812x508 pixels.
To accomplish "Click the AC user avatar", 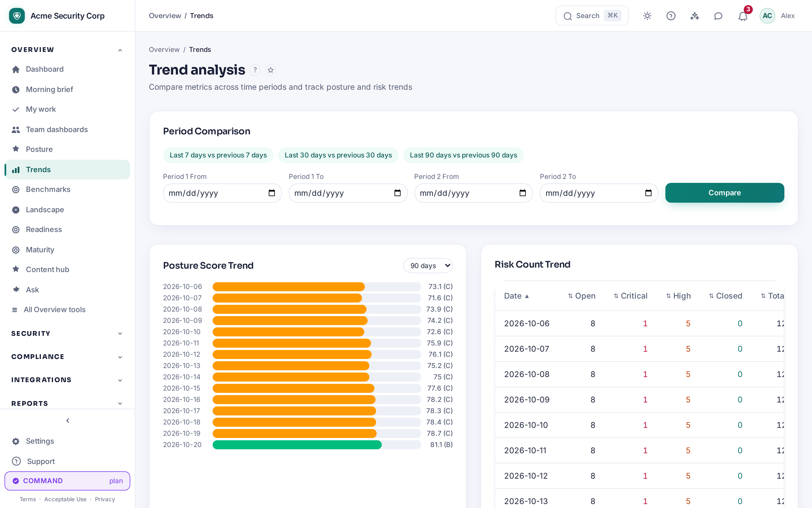I will [767, 16].
